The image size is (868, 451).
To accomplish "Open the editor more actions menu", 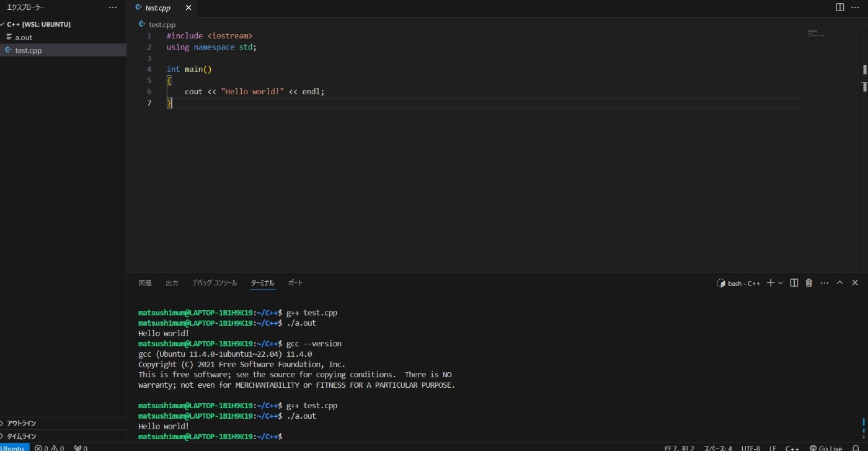I will (856, 7).
